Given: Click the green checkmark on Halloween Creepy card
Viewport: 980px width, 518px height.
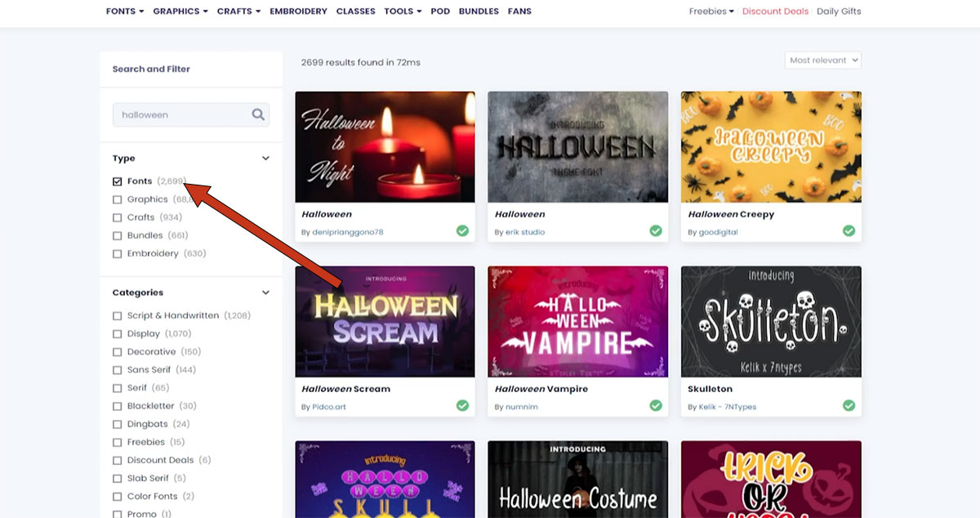Looking at the screenshot, I should coord(849,231).
